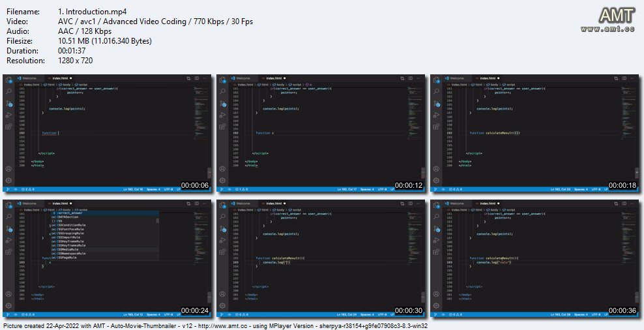Click Accounts icon in the 00:00:30 thumbnail
The width and height of the screenshot is (644, 330).
pos(223,294)
